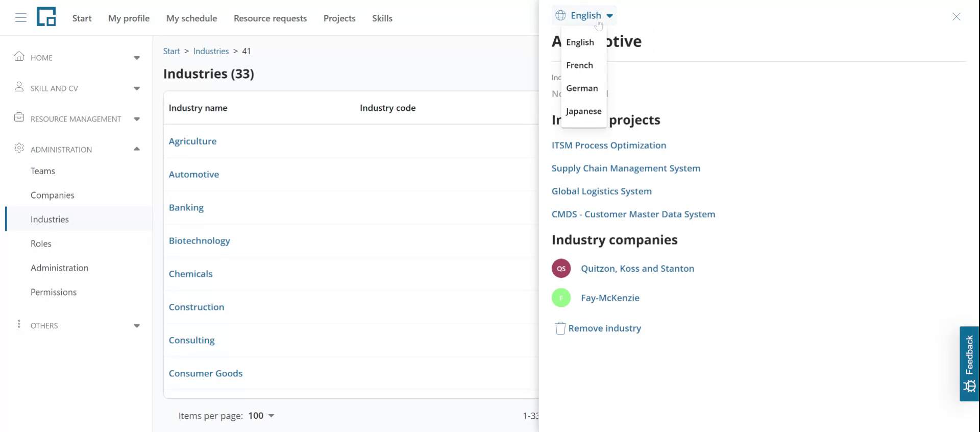The width and height of the screenshot is (980, 432).
Task: Open the hamburger navigation menu
Action: click(21, 18)
